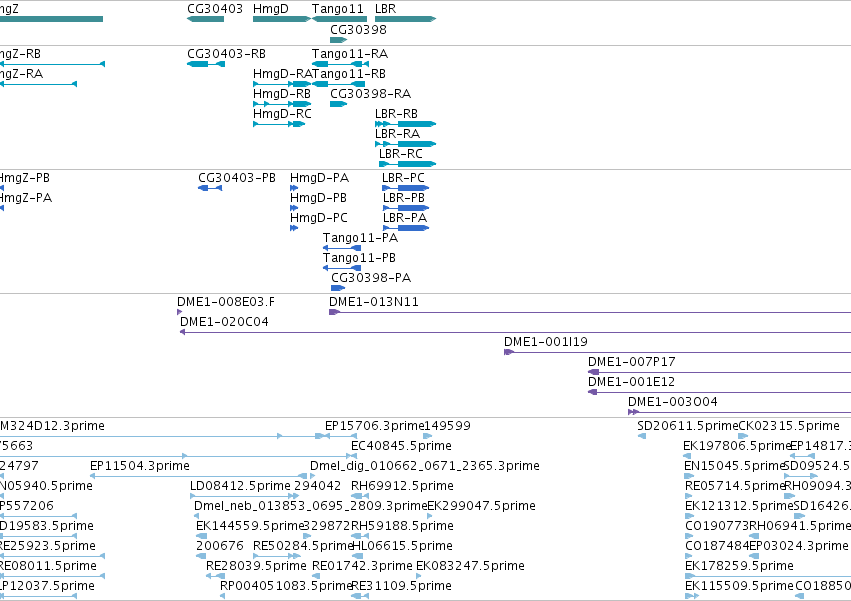Click the CO190773 EST label
851x601 pixels.
tap(717, 526)
